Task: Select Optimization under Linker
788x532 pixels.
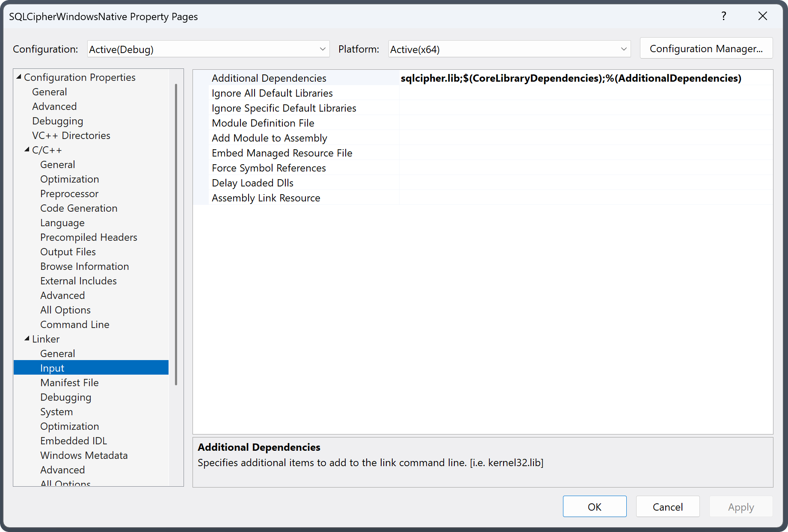Action: click(70, 426)
